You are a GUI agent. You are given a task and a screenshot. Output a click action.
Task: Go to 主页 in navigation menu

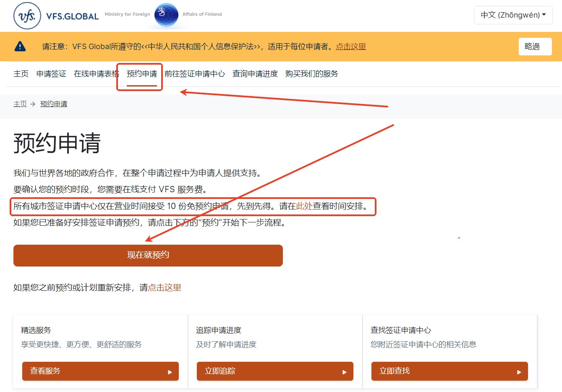coord(21,74)
